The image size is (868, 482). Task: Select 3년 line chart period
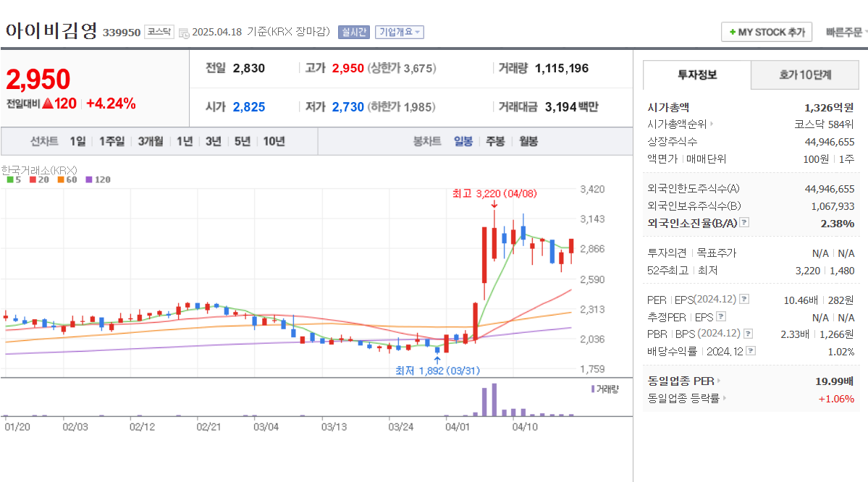click(213, 142)
